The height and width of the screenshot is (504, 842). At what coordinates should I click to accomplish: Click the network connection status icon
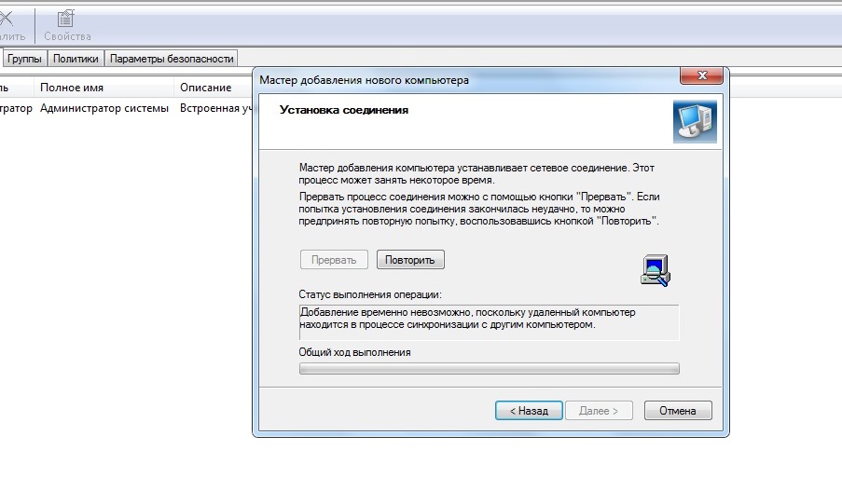[x=656, y=269]
